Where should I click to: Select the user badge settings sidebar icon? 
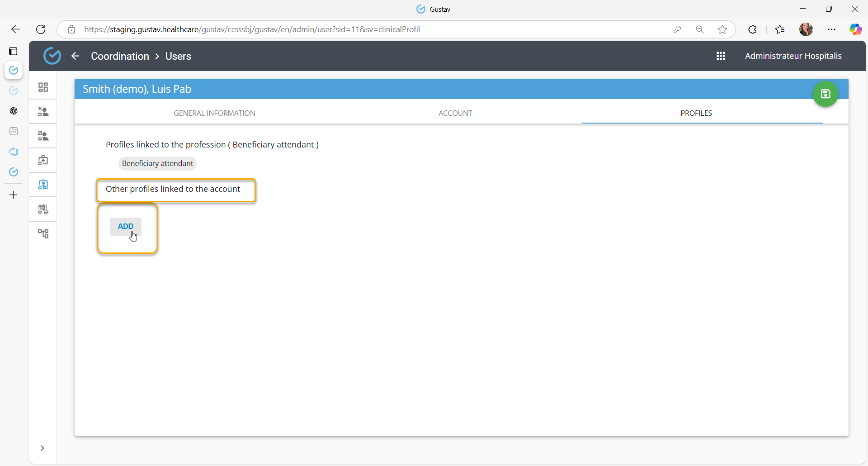coord(43,185)
